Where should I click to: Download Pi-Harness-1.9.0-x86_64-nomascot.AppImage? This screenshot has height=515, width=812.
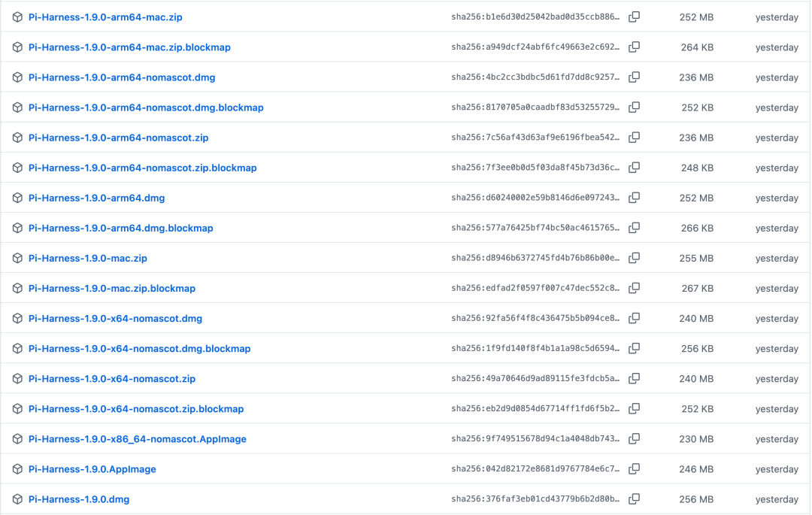(x=138, y=439)
